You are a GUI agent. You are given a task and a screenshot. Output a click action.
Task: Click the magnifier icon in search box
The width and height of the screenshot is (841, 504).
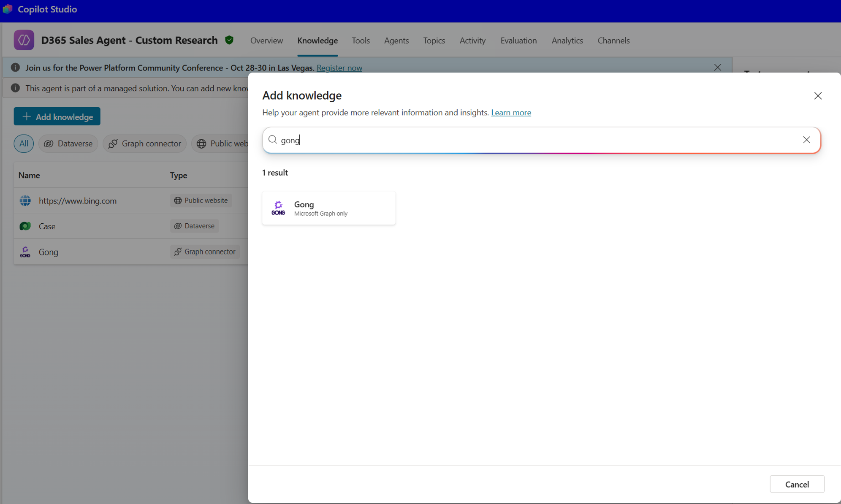[x=273, y=140]
